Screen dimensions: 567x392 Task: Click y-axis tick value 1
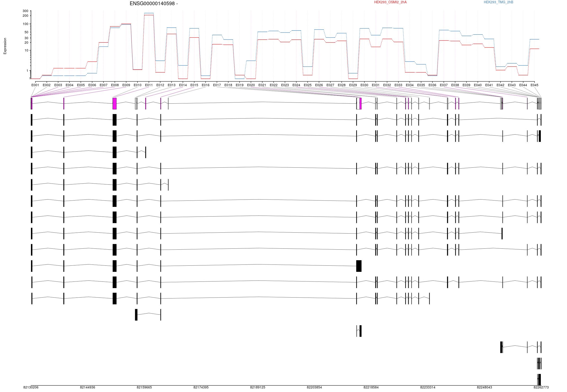coord(27,71)
